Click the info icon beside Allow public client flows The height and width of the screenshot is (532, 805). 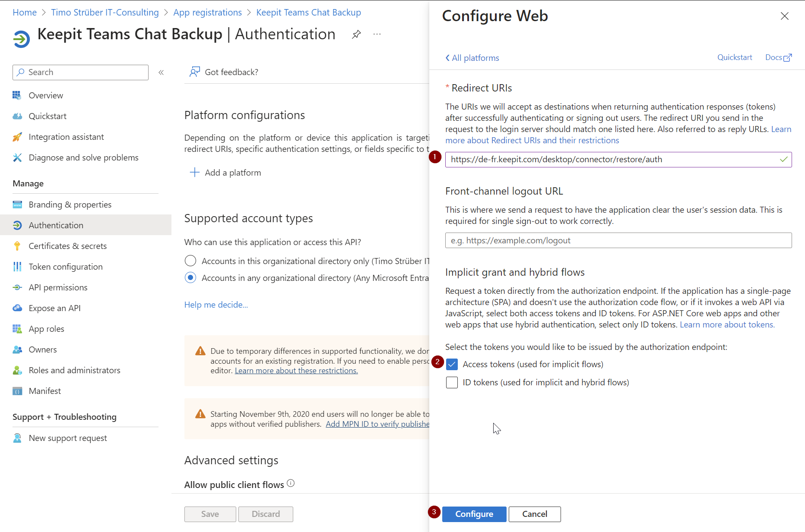(291, 483)
